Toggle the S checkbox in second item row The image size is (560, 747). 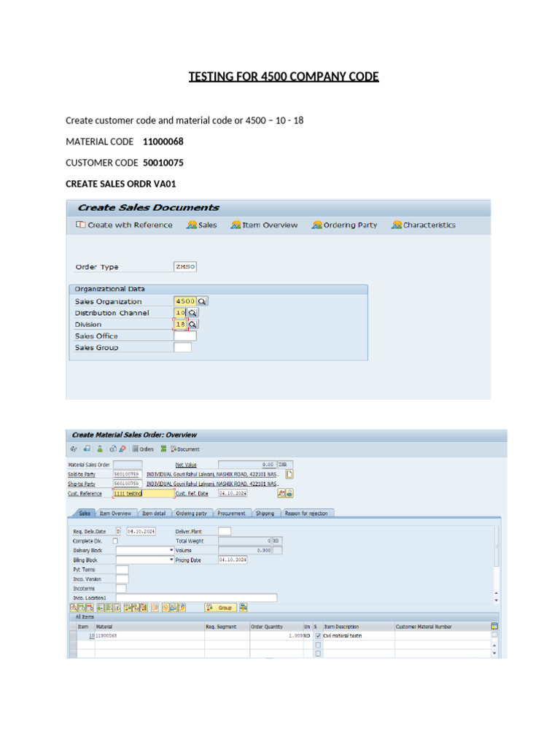[x=318, y=645]
